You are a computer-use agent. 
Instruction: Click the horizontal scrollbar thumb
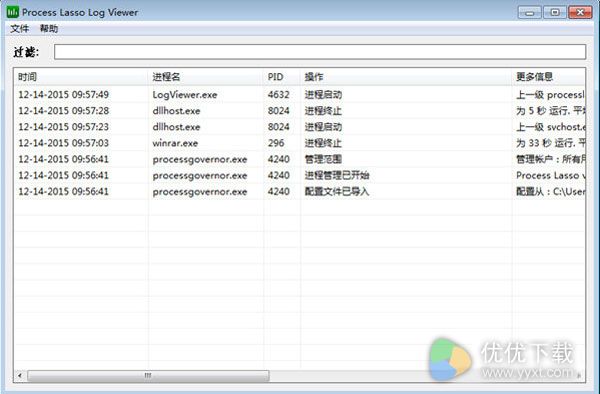tap(148, 376)
